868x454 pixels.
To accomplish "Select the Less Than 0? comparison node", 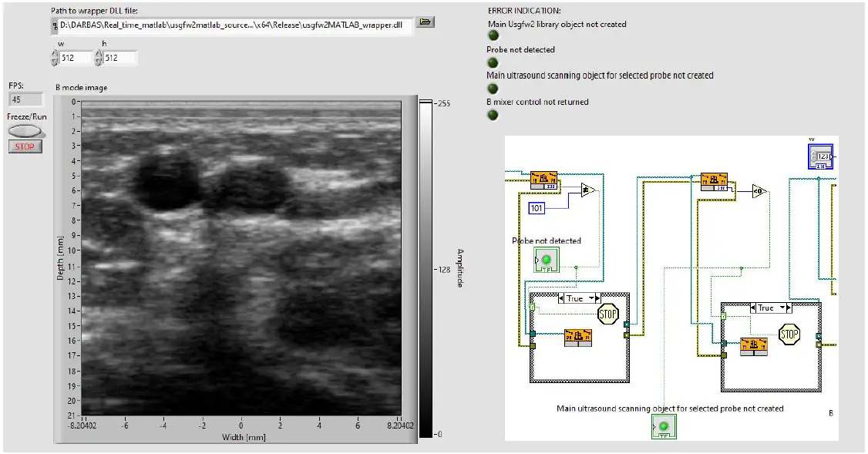I will pyautogui.click(x=760, y=191).
